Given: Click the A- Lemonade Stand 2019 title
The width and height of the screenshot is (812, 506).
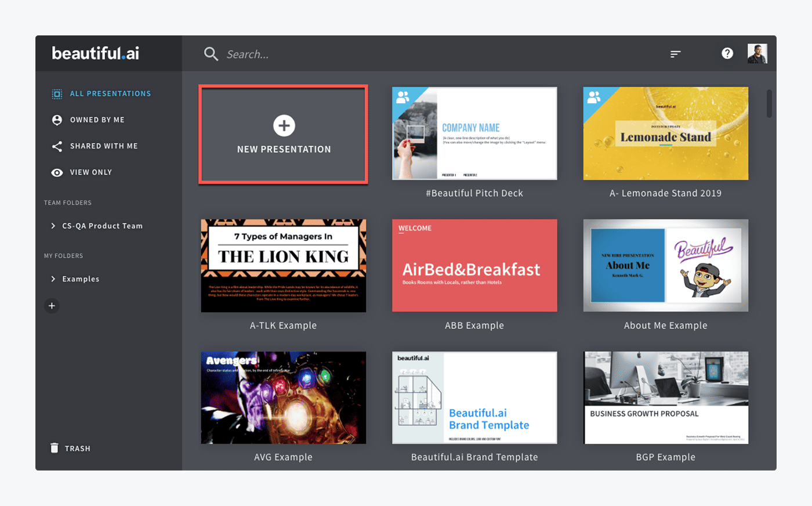Looking at the screenshot, I should (x=666, y=193).
